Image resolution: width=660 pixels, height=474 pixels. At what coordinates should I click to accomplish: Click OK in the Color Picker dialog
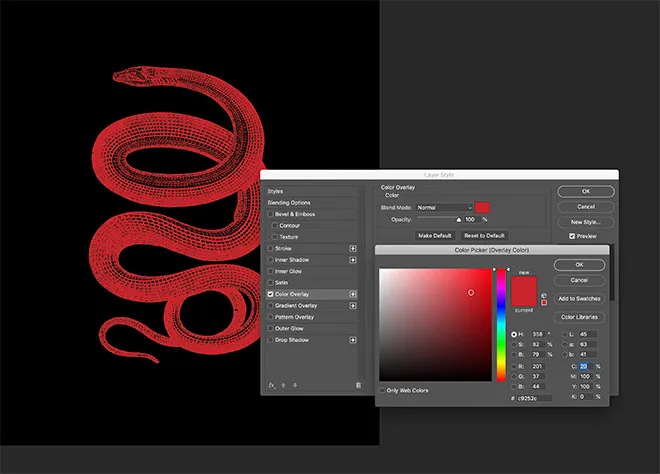pyautogui.click(x=579, y=265)
